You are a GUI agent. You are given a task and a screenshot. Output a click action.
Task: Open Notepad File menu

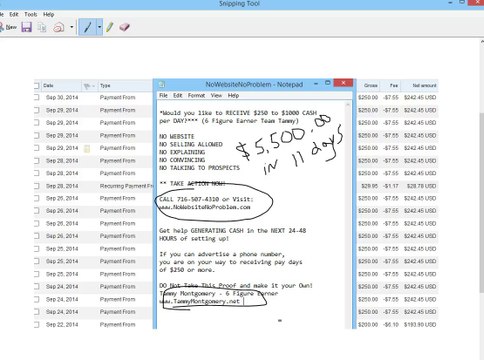tap(163, 96)
